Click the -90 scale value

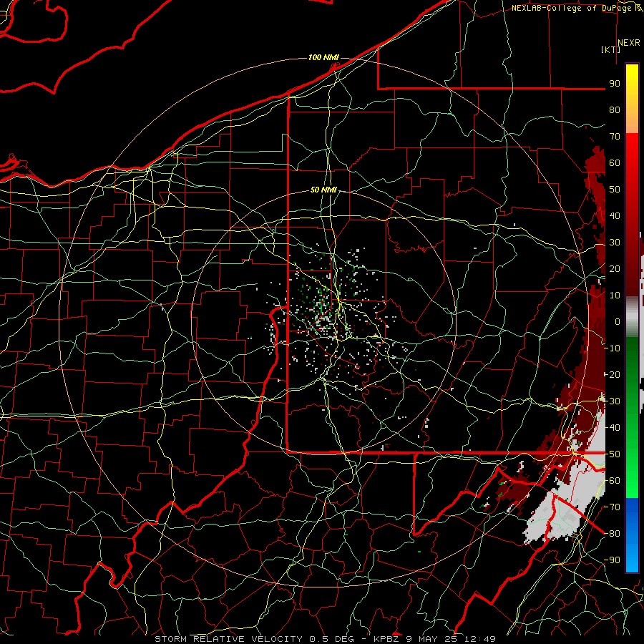tap(613, 560)
